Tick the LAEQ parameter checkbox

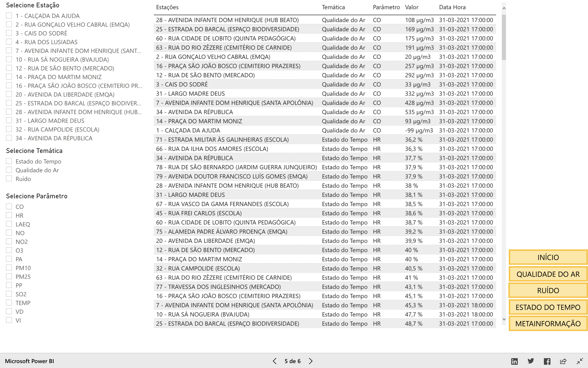click(9, 224)
